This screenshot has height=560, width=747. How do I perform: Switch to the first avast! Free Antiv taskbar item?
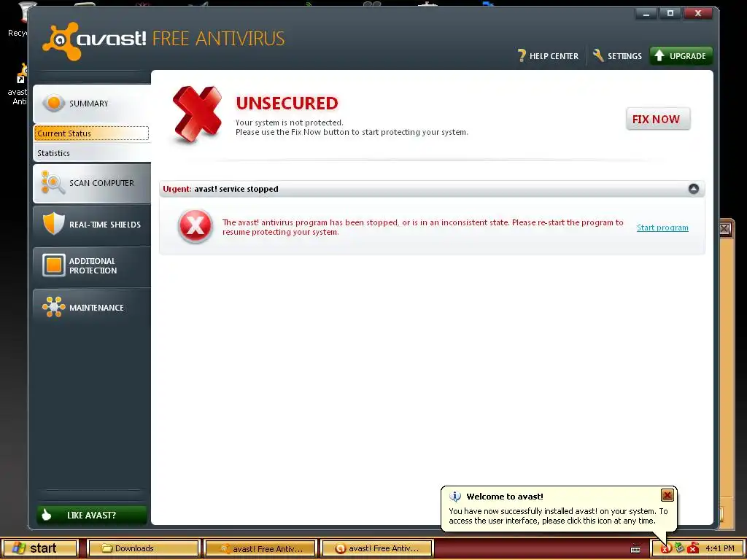(260, 548)
